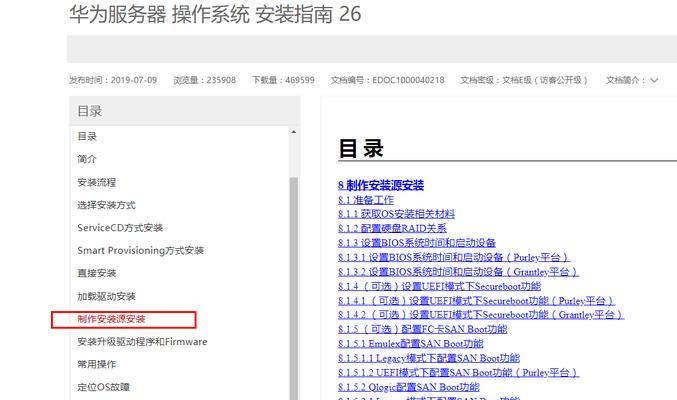Open 简介 section in sidebar
This screenshot has width=677, height=400.
click(x=87, y=159)
